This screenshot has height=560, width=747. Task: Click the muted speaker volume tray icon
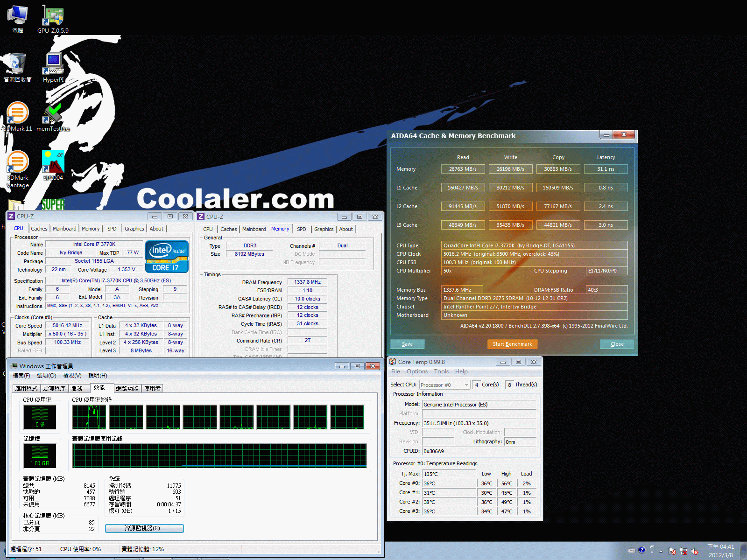pos(695,551)
